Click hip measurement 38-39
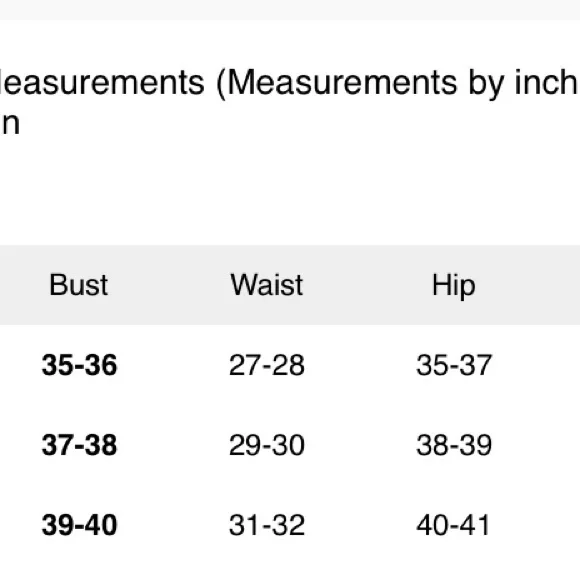This screenshot has width=580, height=580. (x=454, y=445)
